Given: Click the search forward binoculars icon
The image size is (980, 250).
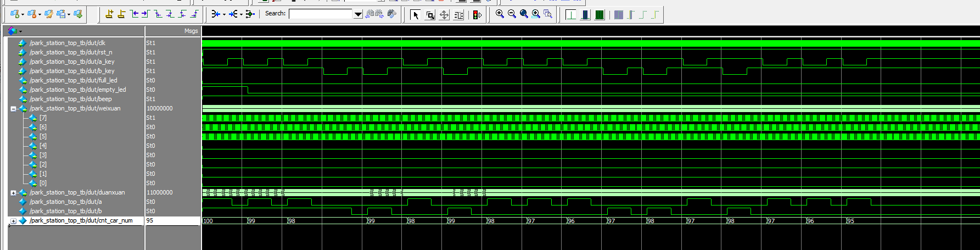Looking at the screenshot, I should (x=379, y=14).
